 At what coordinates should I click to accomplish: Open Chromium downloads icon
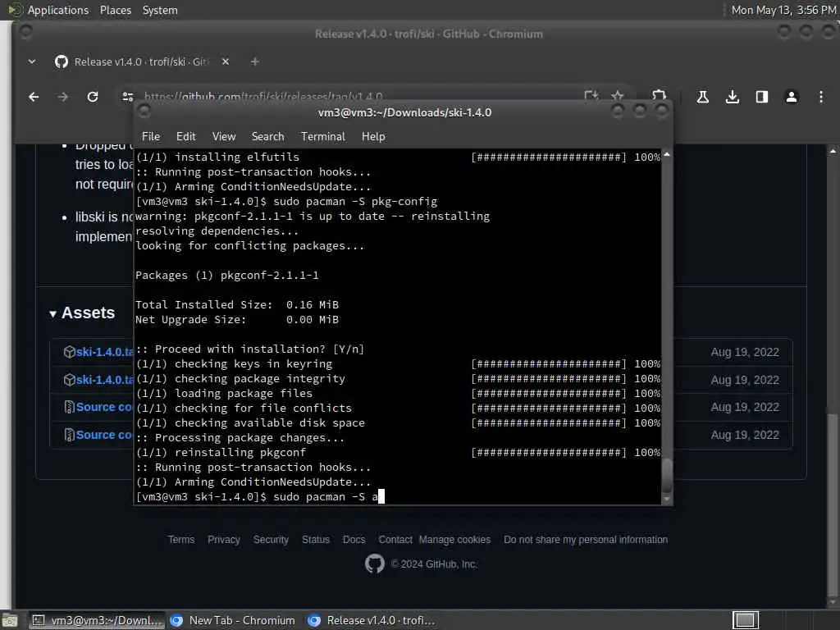(x=733, y=97)
